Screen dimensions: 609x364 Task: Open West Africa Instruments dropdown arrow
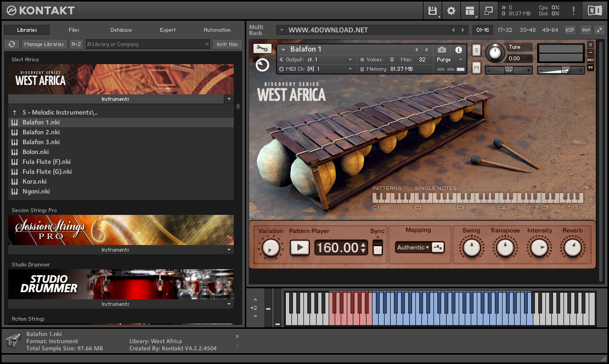tap(229, 99)
